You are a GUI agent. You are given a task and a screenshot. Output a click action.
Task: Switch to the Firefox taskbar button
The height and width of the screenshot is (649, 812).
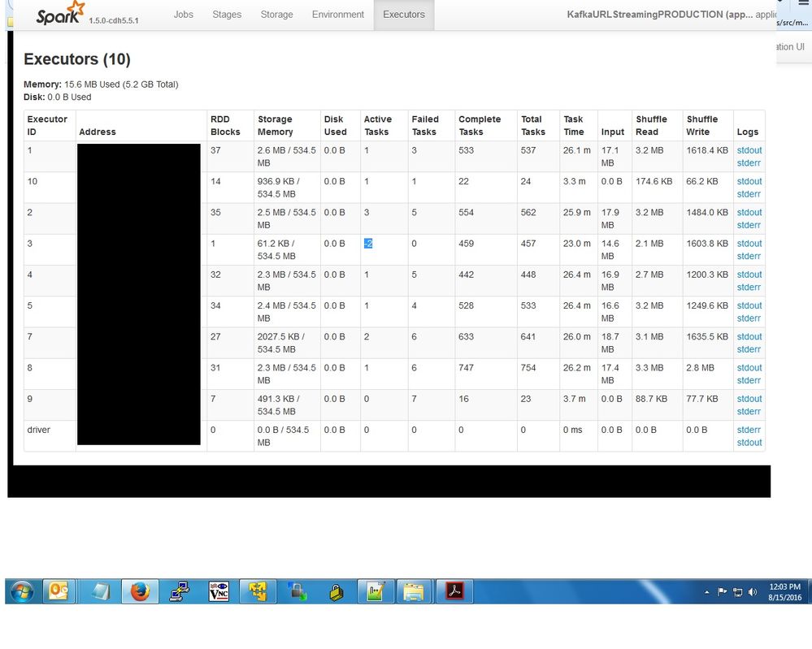[139, 591]
